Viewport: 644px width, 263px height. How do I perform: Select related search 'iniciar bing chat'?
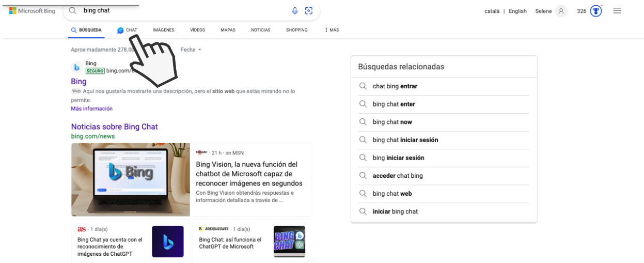[395, 211]
